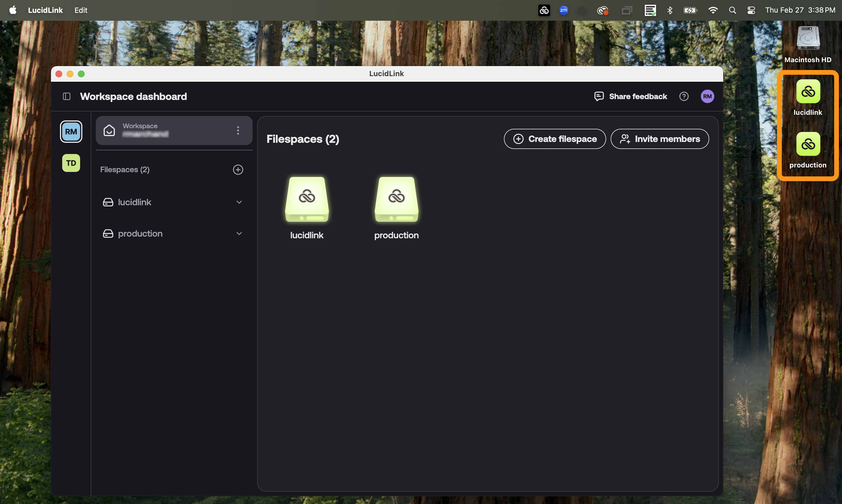Open the help question mark icon
Screen dimensions: 842x504
point(684,96)
